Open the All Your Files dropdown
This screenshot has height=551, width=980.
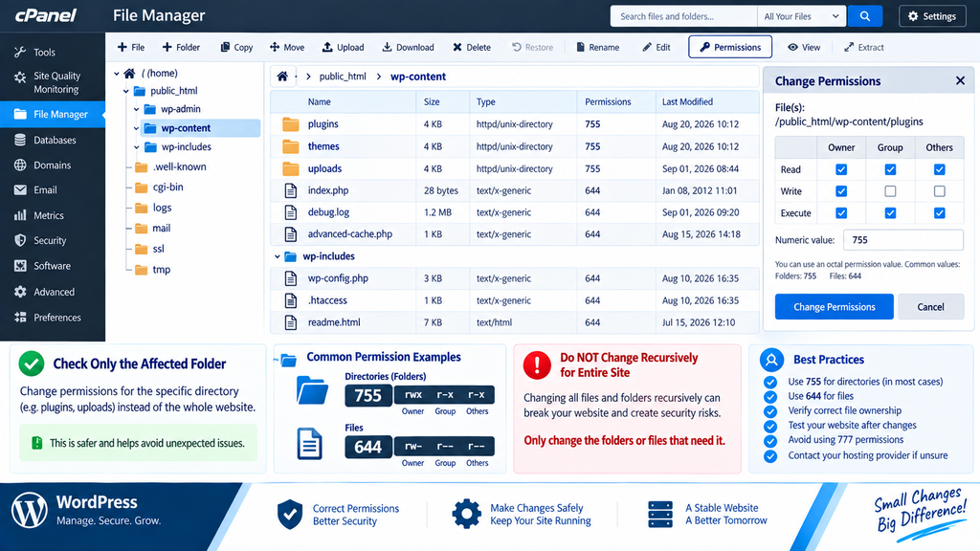801,16
